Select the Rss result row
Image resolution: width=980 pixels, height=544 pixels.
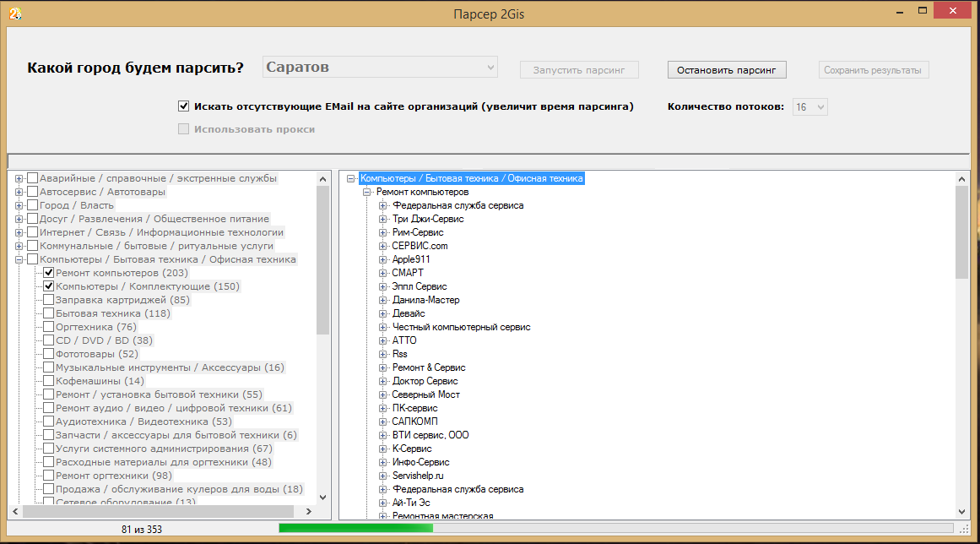pyautogui.click(x=399, y=354)
